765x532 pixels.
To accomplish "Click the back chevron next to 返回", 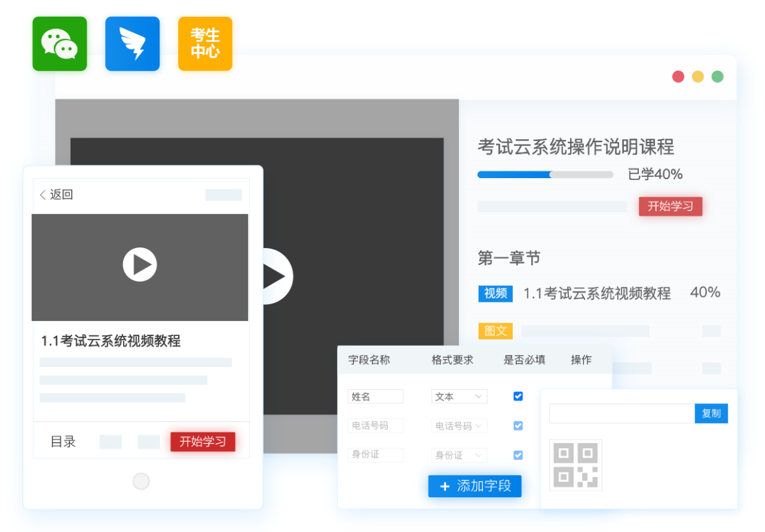I will [42, 195].
